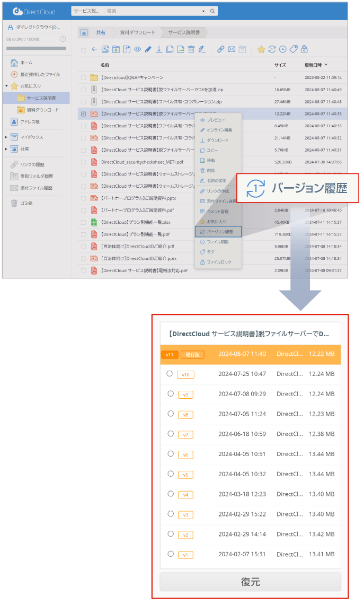Click the pencil edit icon in toolbar
The width and height of the screenshot is (364, 604).
point(148,49)
